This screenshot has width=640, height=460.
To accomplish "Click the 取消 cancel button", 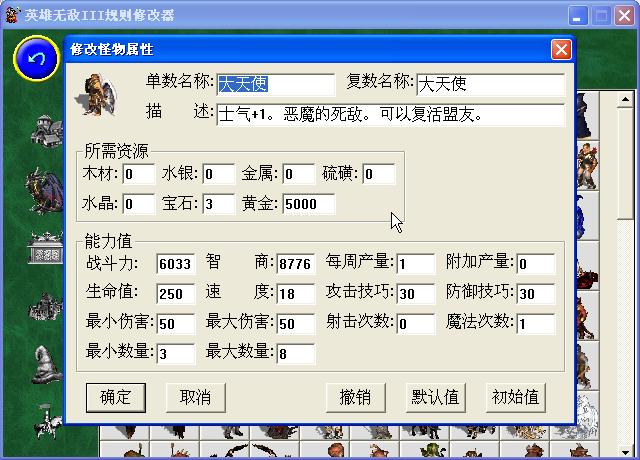I will [x=196, y=397].
